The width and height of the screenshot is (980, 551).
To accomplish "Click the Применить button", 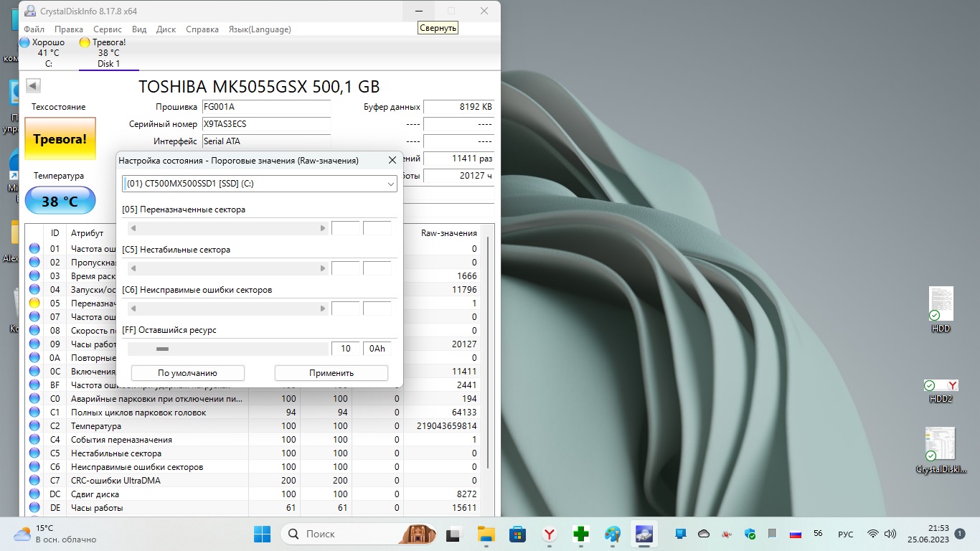I will click(331, 373).
